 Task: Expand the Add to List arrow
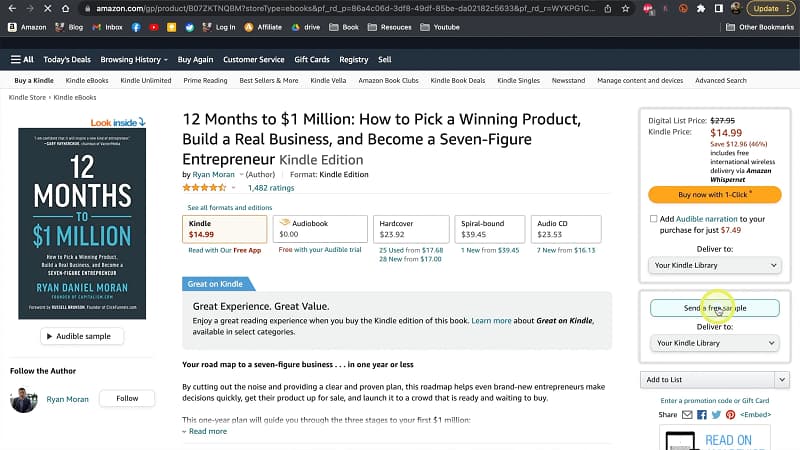point(782,380)
